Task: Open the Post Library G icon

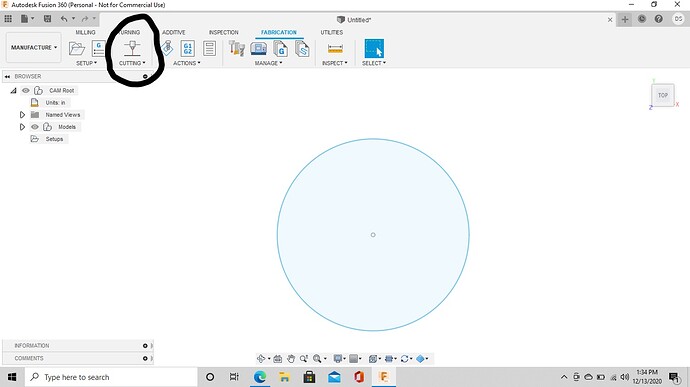Action: tap(280, 48)
